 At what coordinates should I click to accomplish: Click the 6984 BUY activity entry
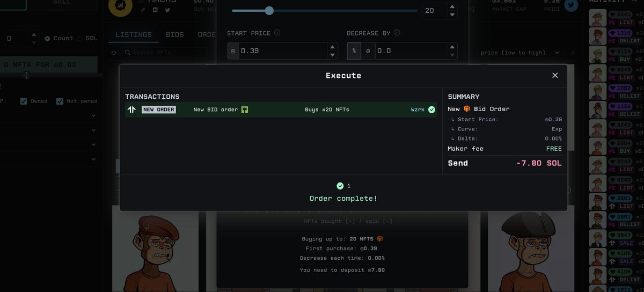[616, 147]
